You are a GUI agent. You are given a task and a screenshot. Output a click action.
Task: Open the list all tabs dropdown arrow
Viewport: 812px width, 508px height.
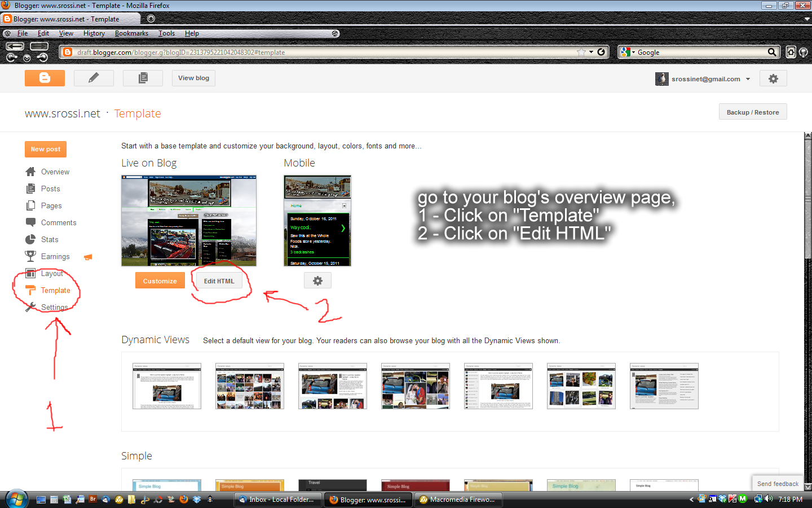pos(807,19)
